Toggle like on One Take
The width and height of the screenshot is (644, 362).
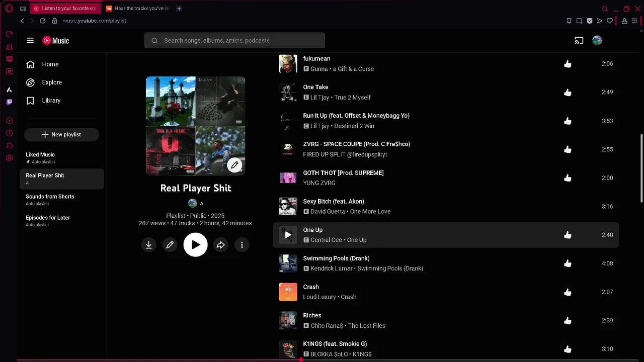click(x=568, y=93)
